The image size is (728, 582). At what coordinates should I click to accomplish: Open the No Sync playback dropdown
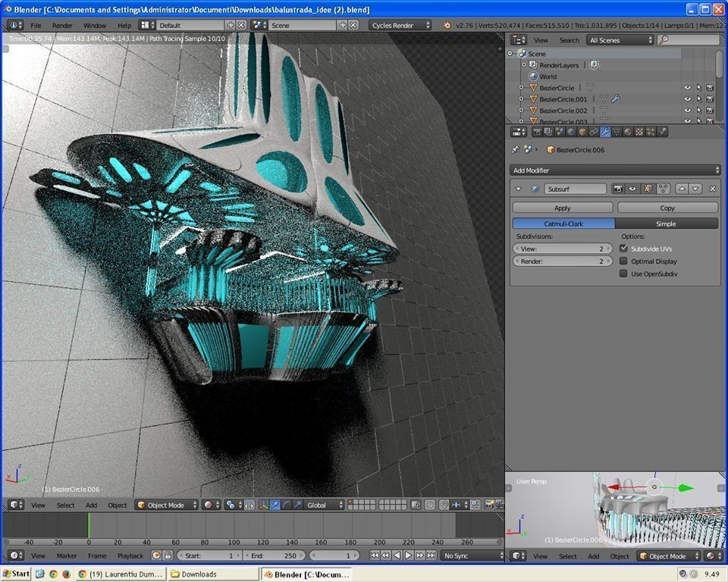click(472, 555)
